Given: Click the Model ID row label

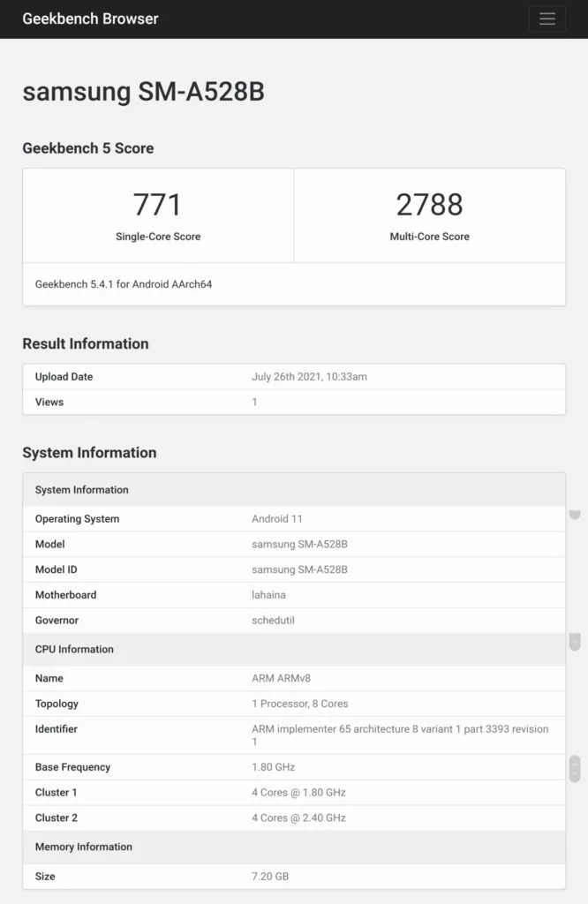Looking at the screenshot, I should pyautogui.click(x=56, y=570).
